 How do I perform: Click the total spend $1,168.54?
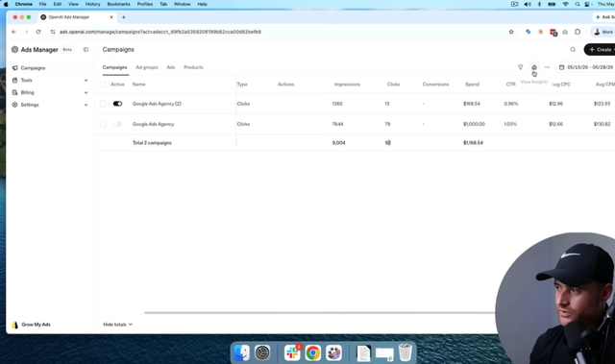(x=473, y=142)
